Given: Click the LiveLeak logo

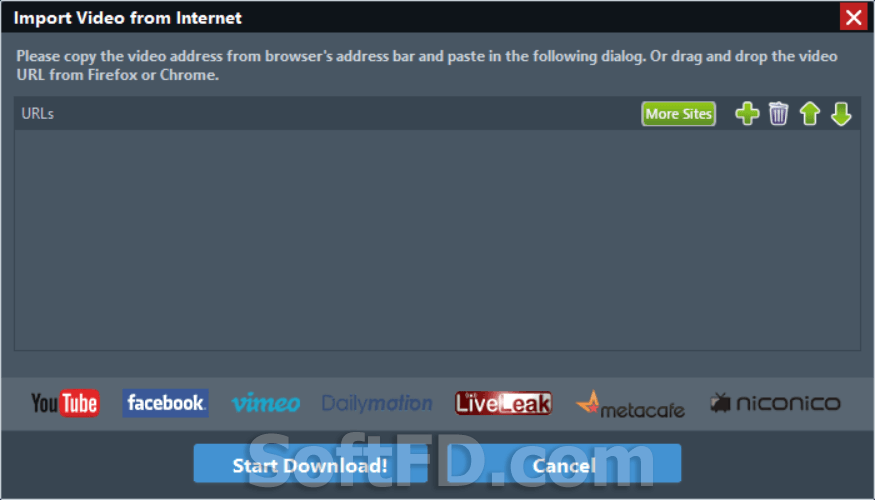Looking at the screenshot, I should 503,403.
